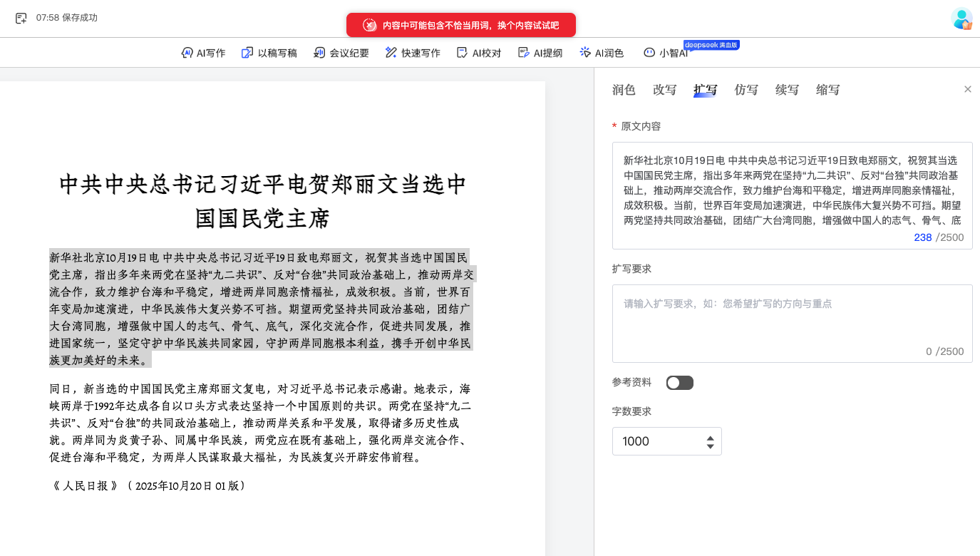Switch to the 续写 tab
The image size is (980, 556).
[787, 90]
